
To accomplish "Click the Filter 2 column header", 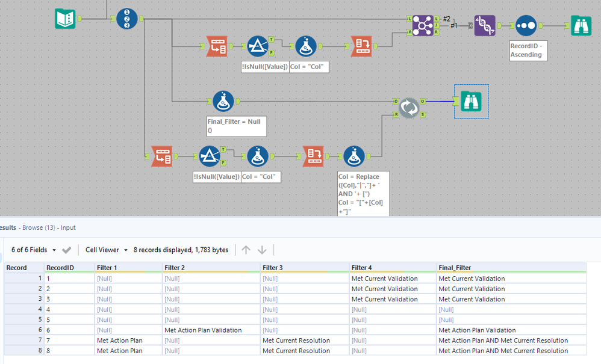I will tap(211, 268).
